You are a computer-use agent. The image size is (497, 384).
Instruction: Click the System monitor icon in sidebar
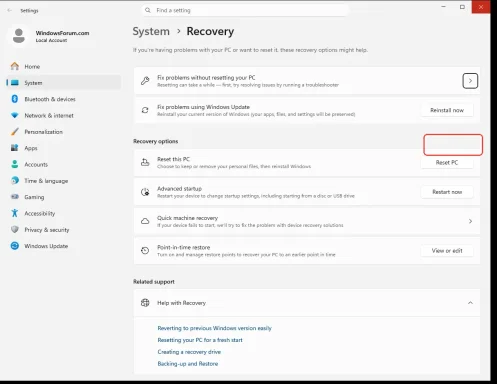tap(15, 83)
